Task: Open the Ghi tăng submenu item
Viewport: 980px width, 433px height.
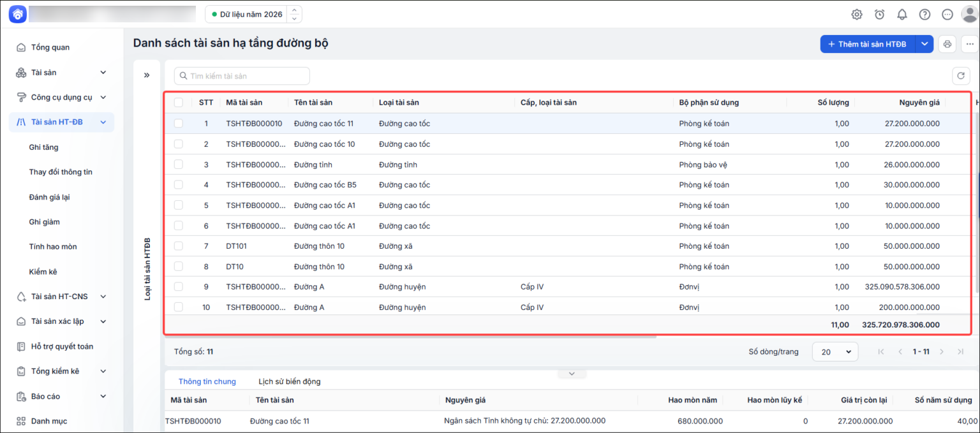Action: click(x=44, y=147)
